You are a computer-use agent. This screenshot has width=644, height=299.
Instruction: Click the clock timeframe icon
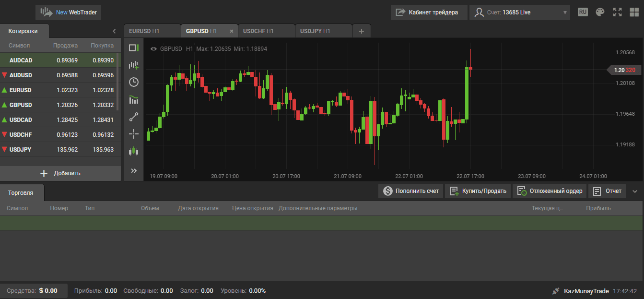[x=134, y=82]
